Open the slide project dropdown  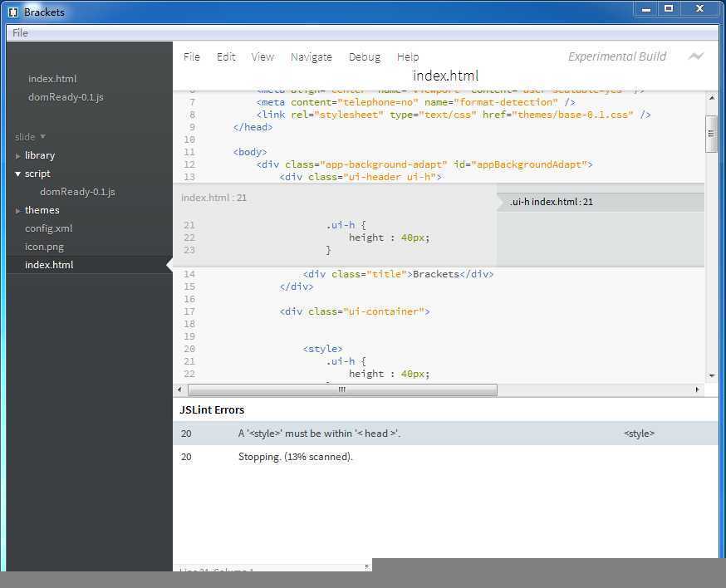point(30,137)
